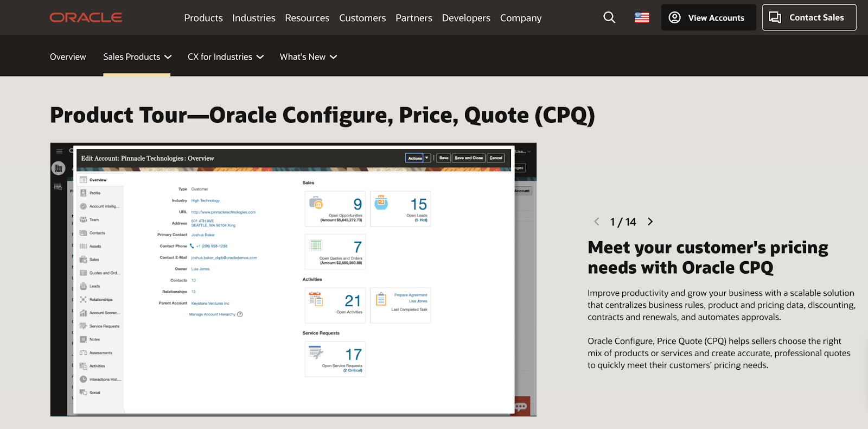Screen dimensions: 868x429
Task: Open the Partners menu
Action: pyautogui.click(x=414, y=18)
